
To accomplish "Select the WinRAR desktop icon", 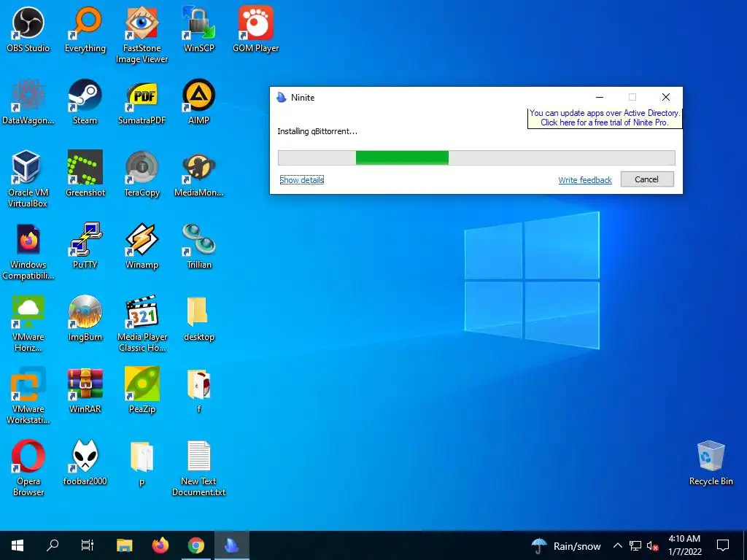I will point(85,390).
